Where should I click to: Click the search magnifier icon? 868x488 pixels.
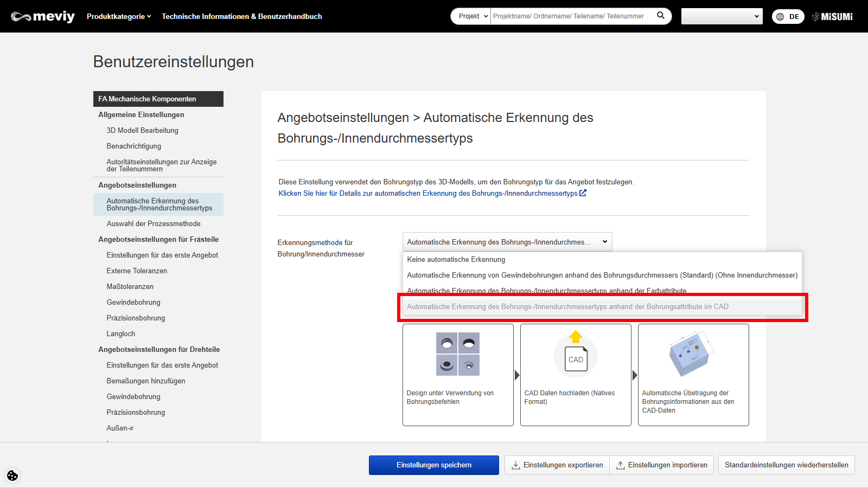660,16
